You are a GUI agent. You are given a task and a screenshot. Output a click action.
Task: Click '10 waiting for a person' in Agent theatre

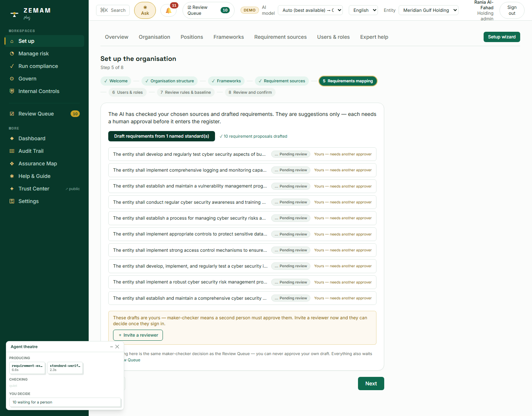pyautogui.click(x=65, y=402)
